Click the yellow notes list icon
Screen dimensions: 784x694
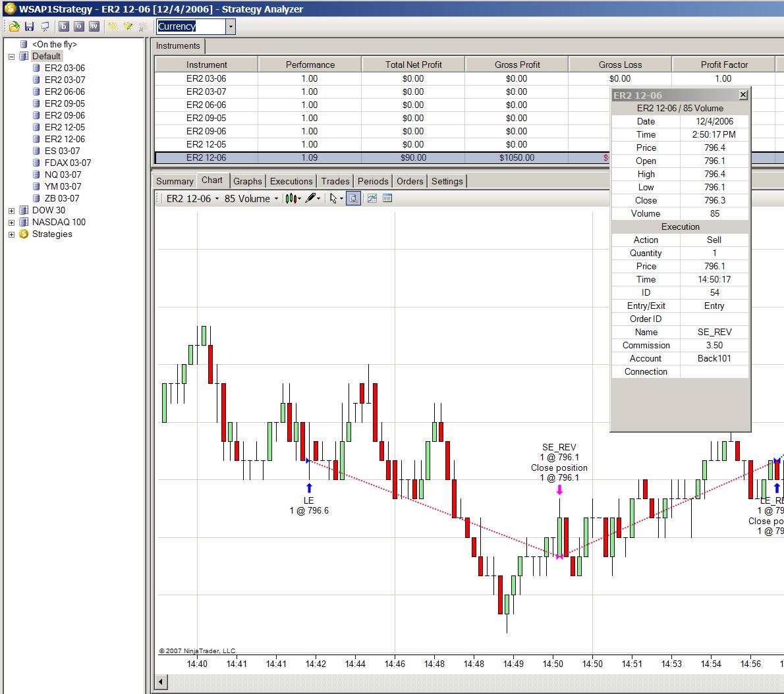(x=113, y=26)
